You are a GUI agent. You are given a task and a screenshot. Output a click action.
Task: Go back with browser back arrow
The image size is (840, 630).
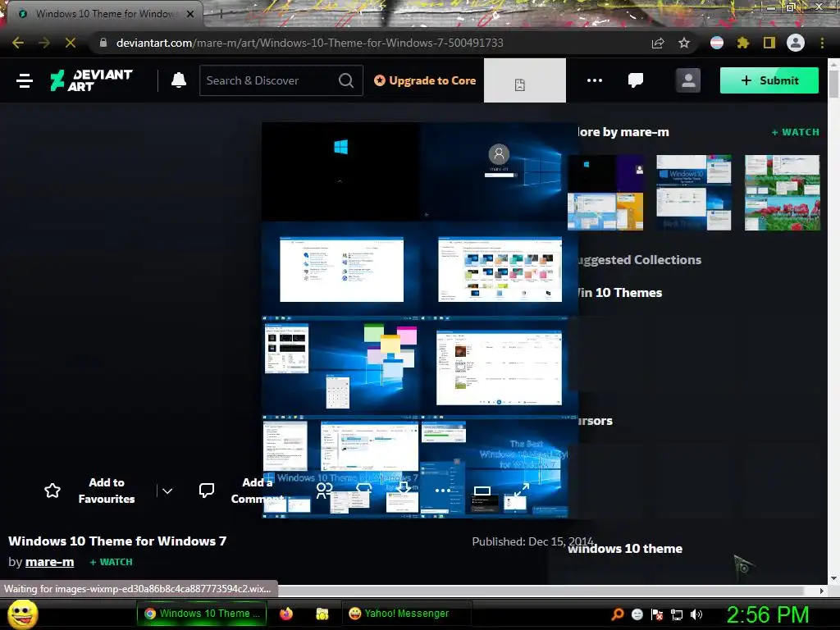[18, 43]
